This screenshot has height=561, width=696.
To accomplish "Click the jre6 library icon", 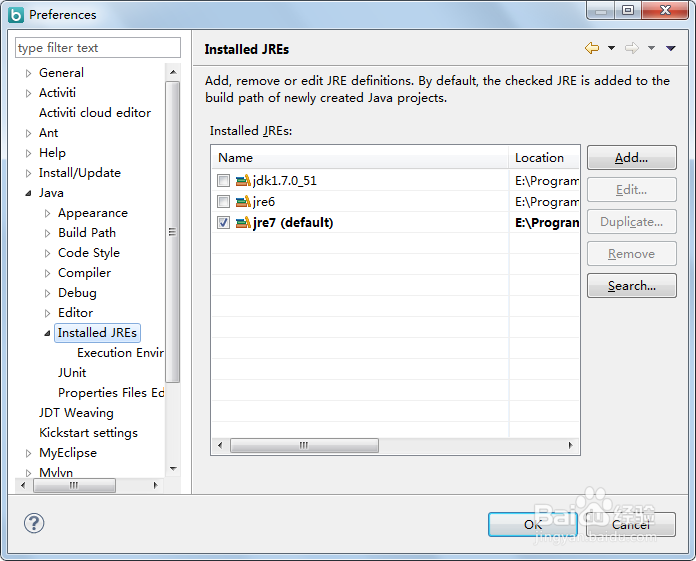I will pos(243,202).
